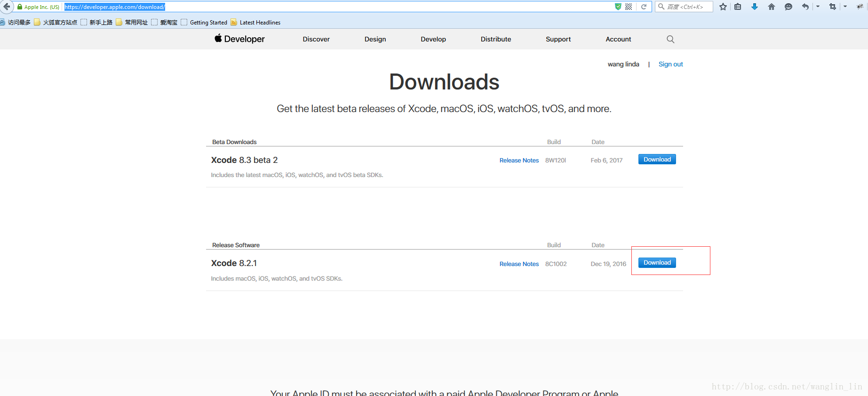Go back with the browser back arrow
This screenshot has height=396, width=868.
(x=6, y=7)
